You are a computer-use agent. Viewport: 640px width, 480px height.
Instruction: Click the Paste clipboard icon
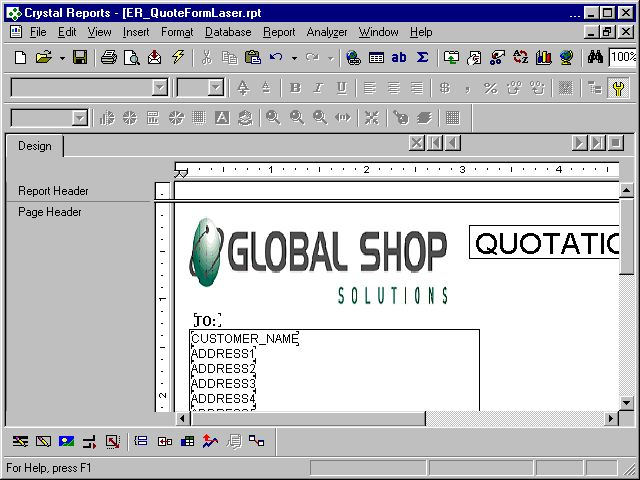pos(253,58)
